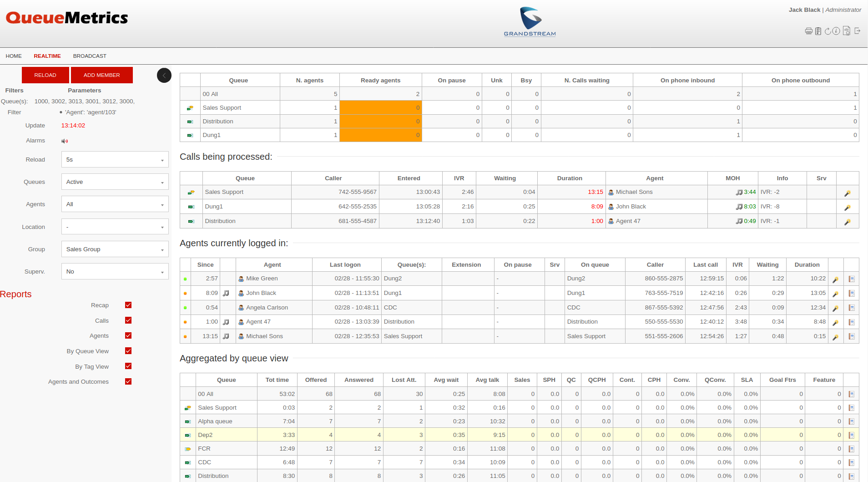Viewport: 868px width, 482px height.
Task: Click agent Angela Carlson in logged-in table
Action: tap(267, 308)
